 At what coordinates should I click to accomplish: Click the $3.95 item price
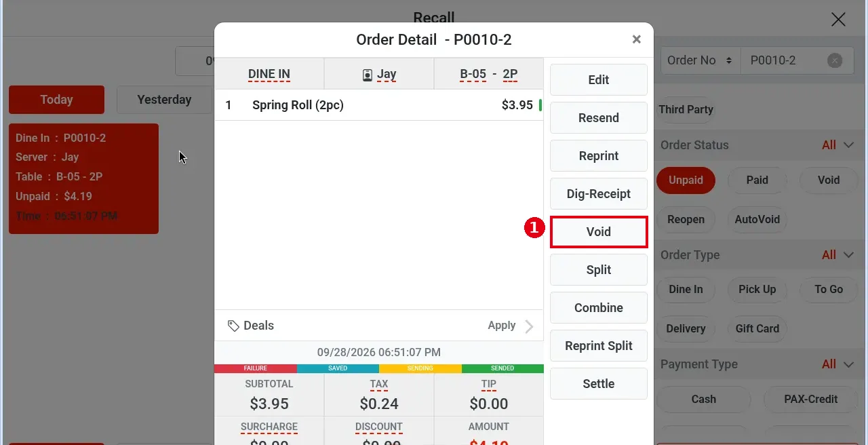coord(517,105)
